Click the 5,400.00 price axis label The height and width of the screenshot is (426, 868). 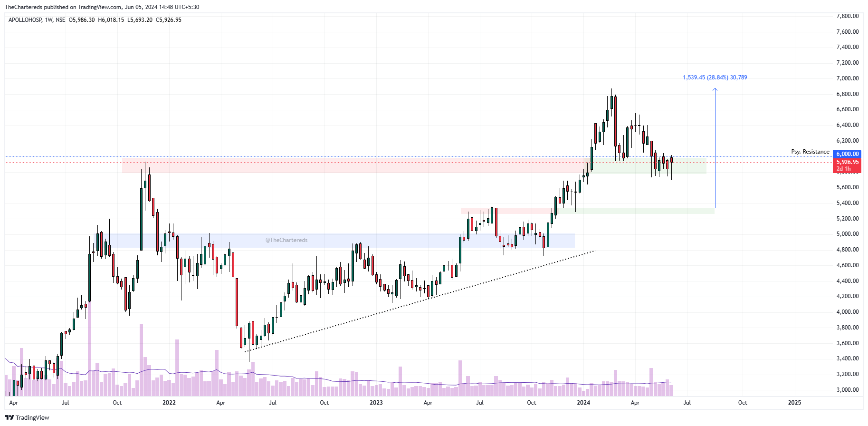click(848, 203)
